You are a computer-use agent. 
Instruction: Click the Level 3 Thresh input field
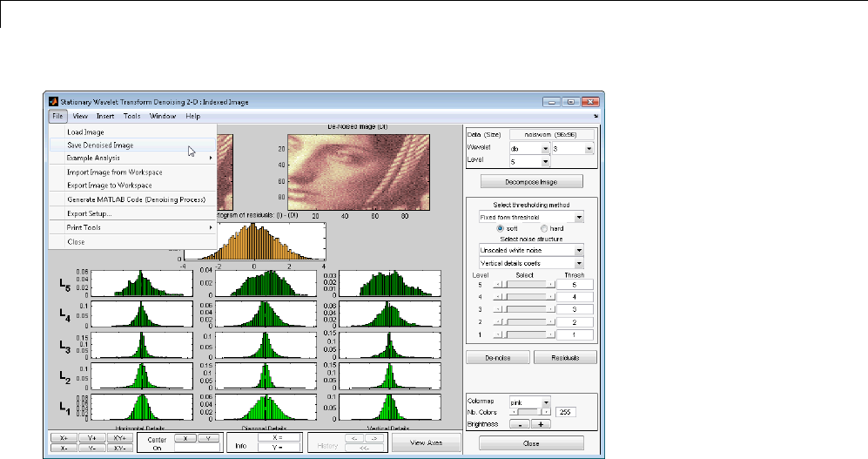[575, 309]
